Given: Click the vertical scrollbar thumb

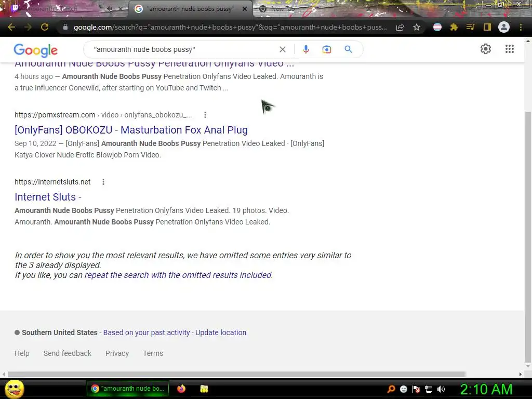Looking at the screenshot, I should 528,236.
